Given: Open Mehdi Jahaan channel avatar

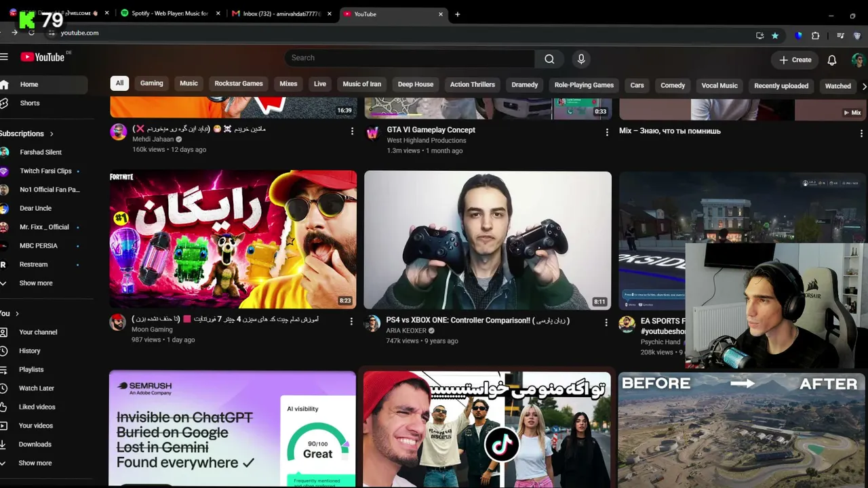Looking at the screenshot, I should (x=119, y=132).
